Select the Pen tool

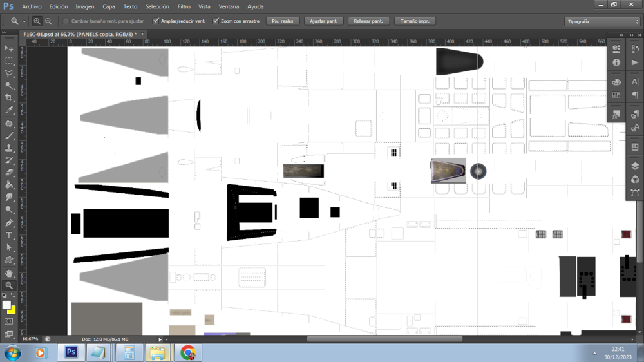9,223
